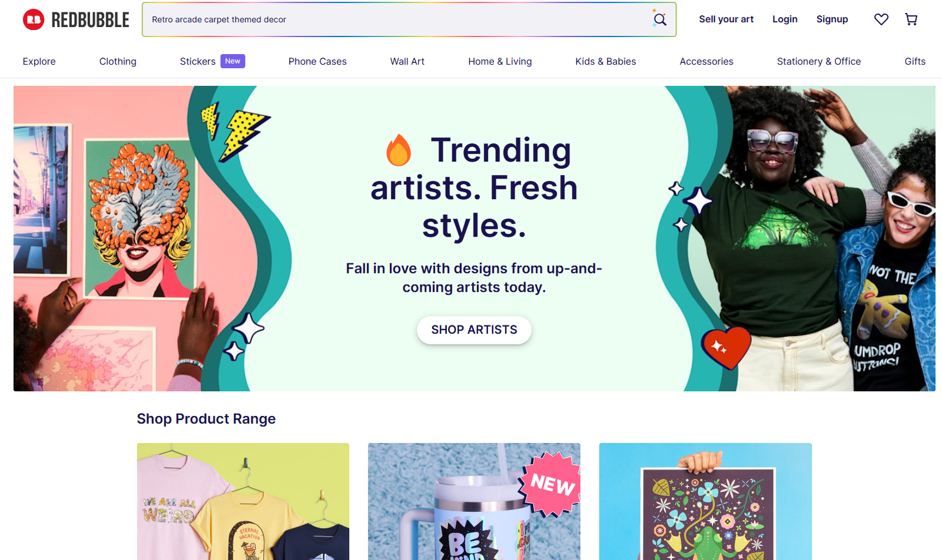Open the Stationery & Office menu

point(819,61)
